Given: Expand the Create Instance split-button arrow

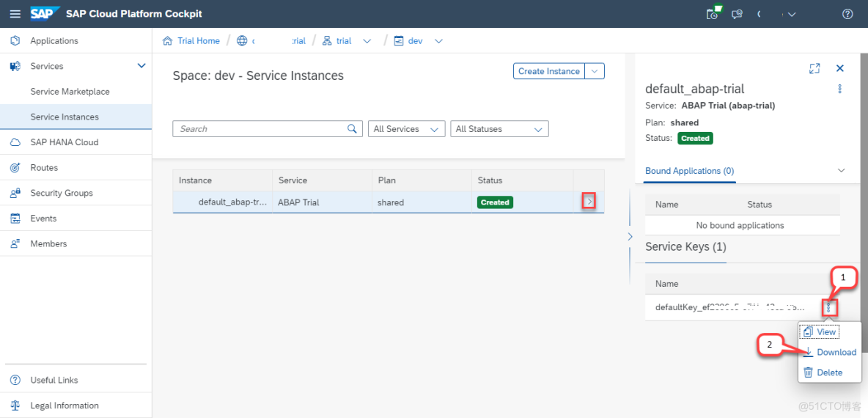Looking at the screenshot, I should click(x=595, y=71).
